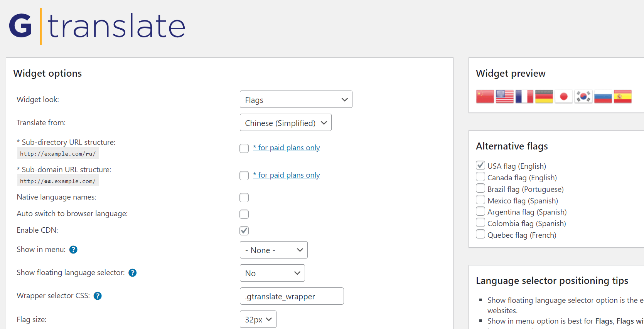Toggle Auto switch to browser language
644x329 pixels.
pos(244,214)
